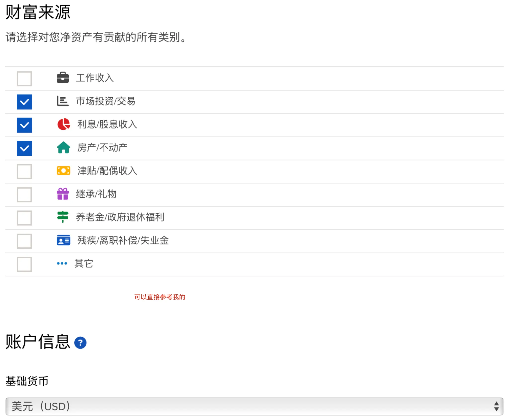
Task: Uncheck the 市场投资/交易 checkbox
Action: [24, 102]
